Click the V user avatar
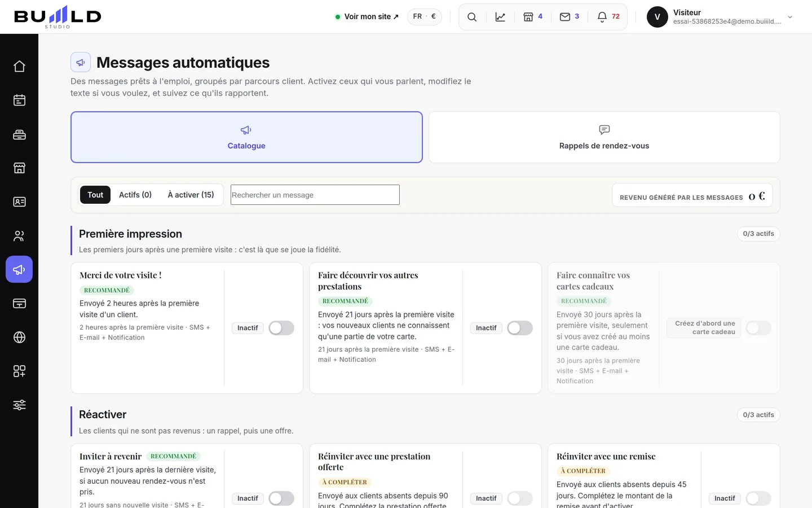The height and width of the screenshot is (508, 812). tap(657, 17)
